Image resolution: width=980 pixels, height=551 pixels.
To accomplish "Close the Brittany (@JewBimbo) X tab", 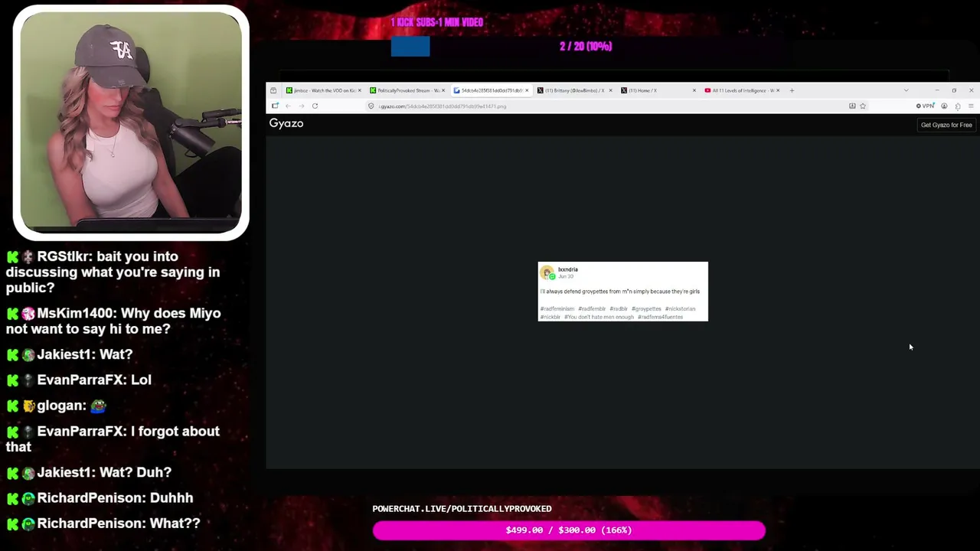I will click(610, 90).
